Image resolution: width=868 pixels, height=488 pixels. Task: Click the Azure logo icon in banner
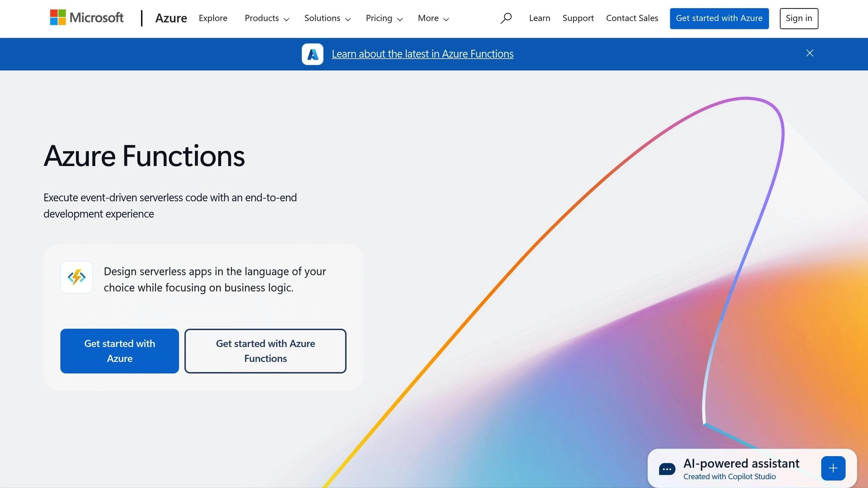(312, 54)
